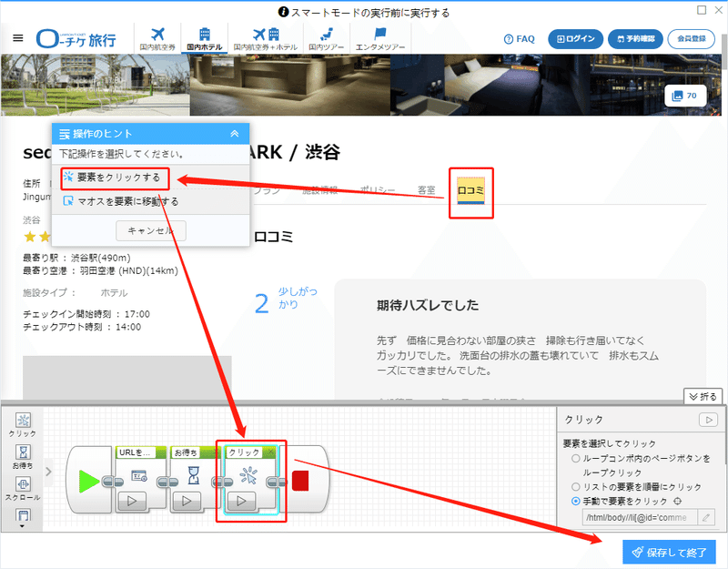This screenshot has height=569, width=728.
Task: Click the XPath input field
Action: click(640, 517)
